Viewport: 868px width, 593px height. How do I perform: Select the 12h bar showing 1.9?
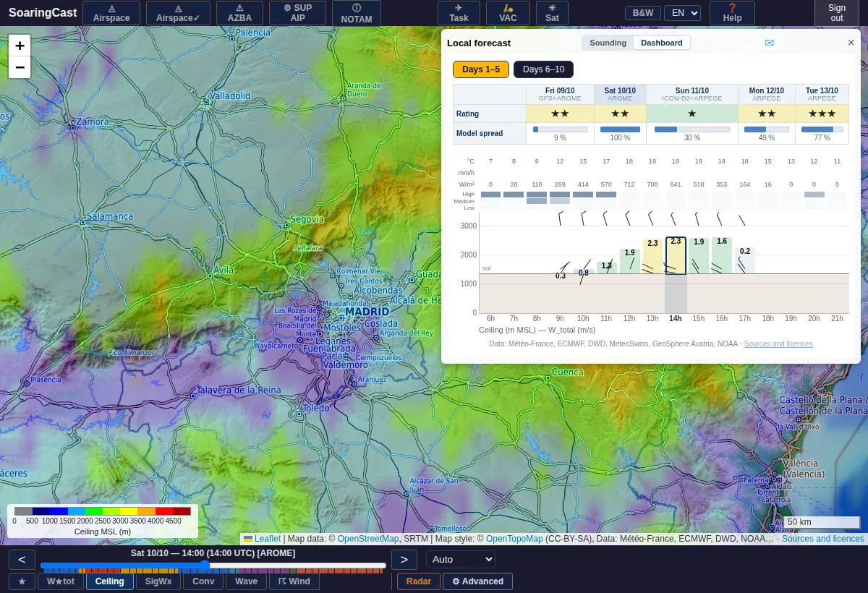coord(629,261)
